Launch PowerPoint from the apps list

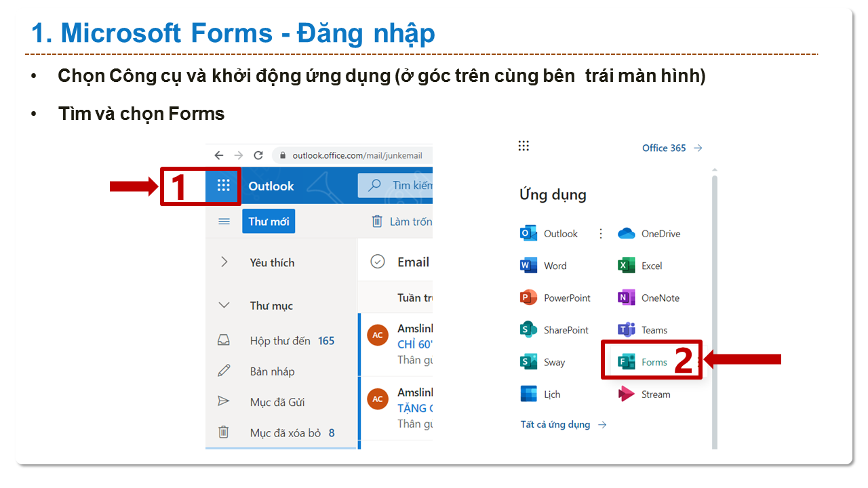pyautogui.click(x=555, y=298)
